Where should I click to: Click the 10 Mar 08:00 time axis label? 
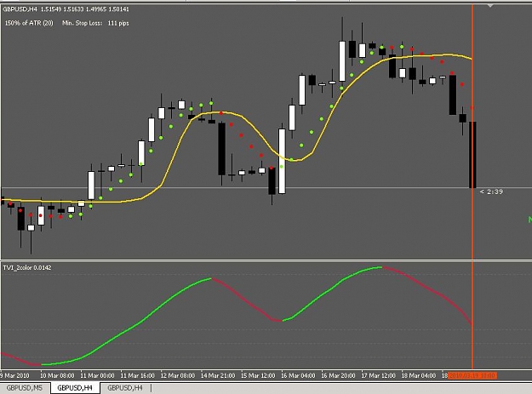pos(57,375)
